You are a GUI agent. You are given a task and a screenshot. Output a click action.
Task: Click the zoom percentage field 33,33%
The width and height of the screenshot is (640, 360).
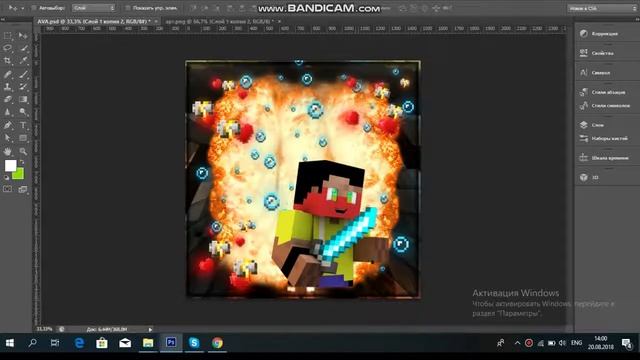click(44, 329)
